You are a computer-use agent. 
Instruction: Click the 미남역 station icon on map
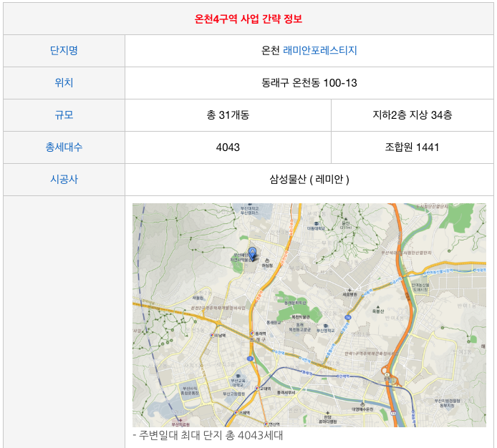(x=213, y=335)
